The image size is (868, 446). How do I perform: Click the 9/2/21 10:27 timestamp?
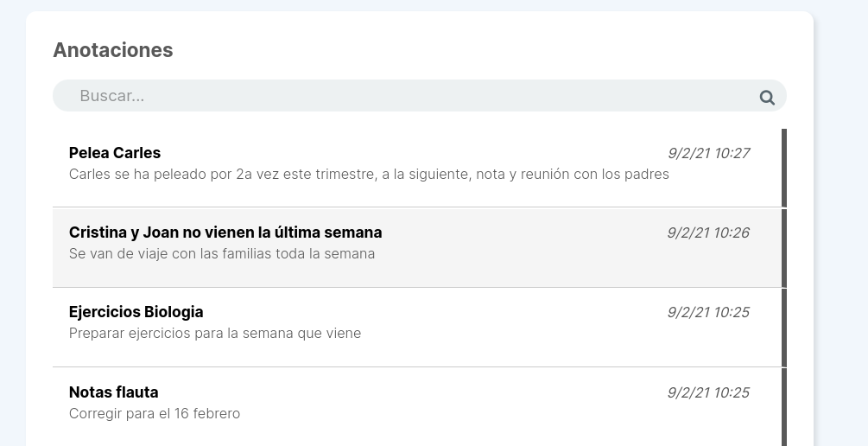[708, 153]
